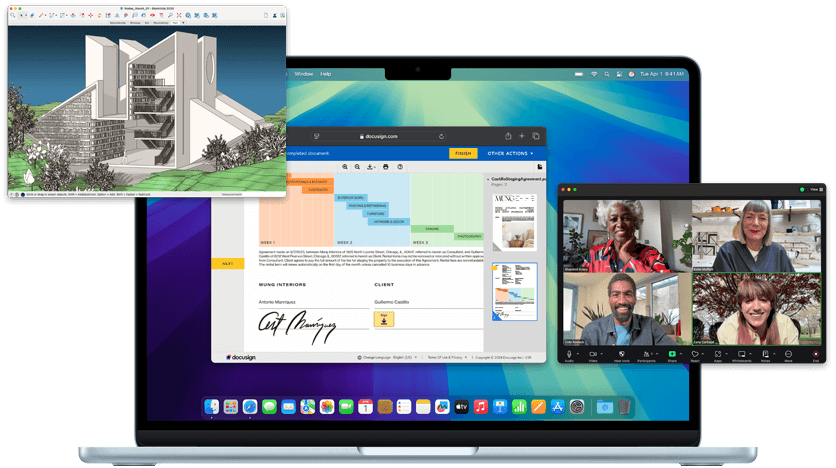Click green Share button in Zoom

tap(672, 354)
